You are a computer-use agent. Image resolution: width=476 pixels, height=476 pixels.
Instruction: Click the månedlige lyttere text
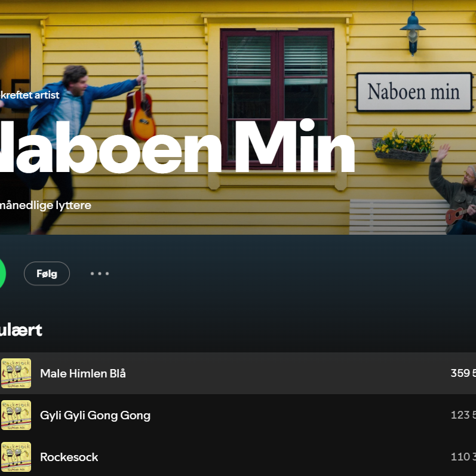(x=45, y=205)
